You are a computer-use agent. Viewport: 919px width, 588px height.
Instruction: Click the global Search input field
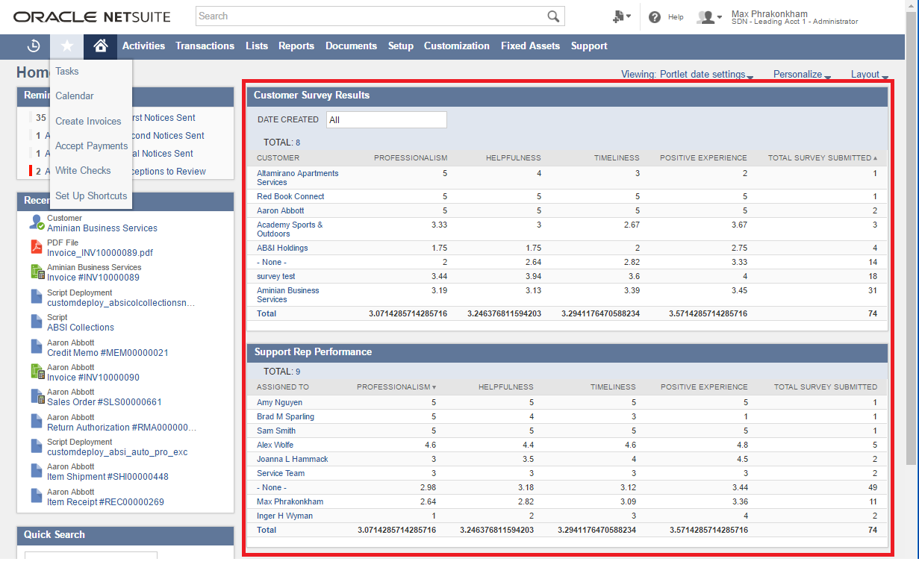[x=371, y=16]
